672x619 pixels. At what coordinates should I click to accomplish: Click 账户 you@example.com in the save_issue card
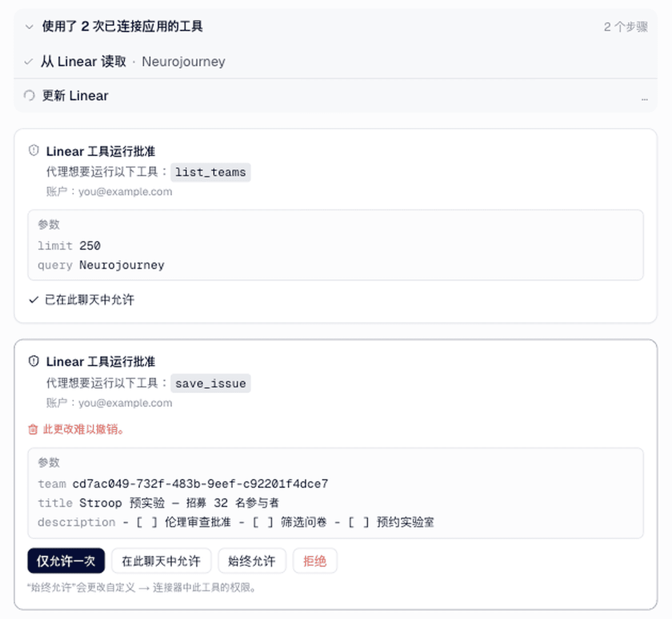tap(109, 403)
